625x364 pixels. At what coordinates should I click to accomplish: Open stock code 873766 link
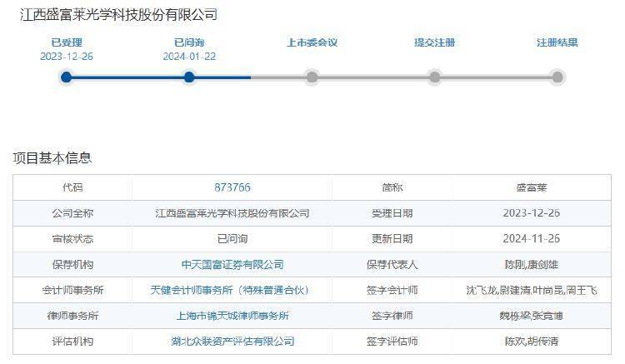pyautogui.click(x=232, y=187)
